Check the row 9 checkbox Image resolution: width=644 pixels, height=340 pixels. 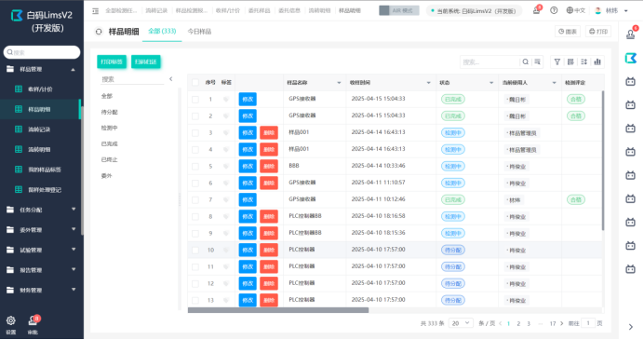(x=195, y=234)
